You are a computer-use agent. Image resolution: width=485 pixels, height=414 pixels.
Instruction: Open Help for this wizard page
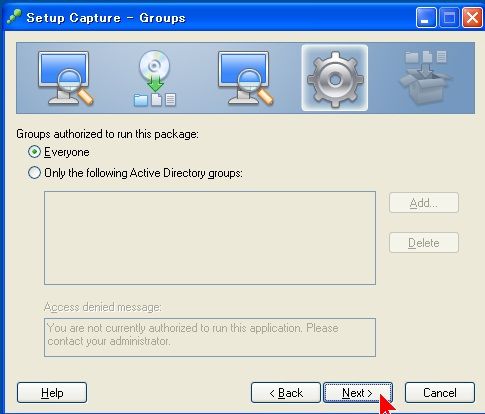(x=52, y=393)
